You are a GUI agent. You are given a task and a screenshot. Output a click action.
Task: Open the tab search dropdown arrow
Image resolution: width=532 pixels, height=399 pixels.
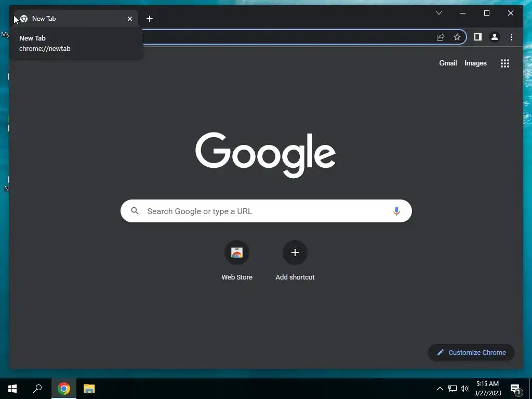(438, 13)
